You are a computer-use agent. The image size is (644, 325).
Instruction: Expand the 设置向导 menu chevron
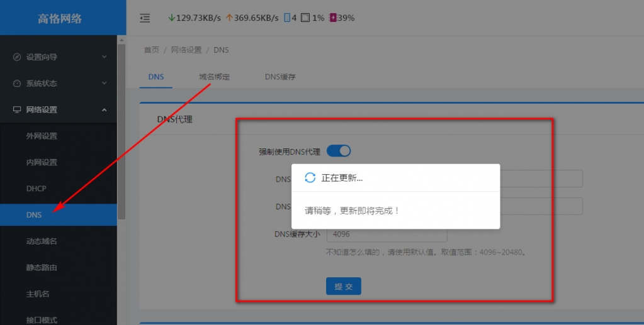point(105,57)
